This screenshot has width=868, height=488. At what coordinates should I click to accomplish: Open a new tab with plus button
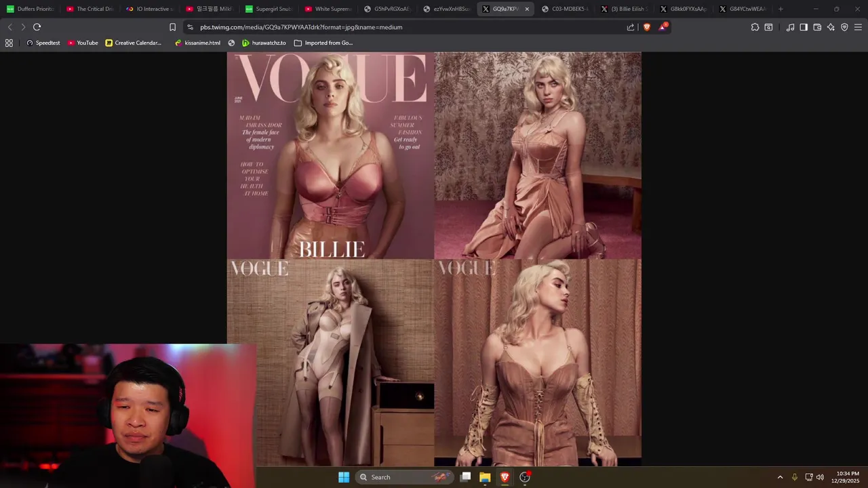(x=781, y=9)
